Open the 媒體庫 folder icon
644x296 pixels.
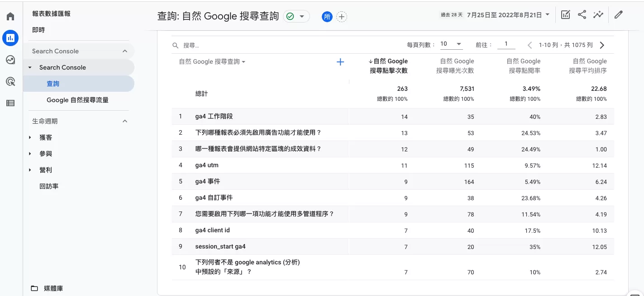point(34,288)
